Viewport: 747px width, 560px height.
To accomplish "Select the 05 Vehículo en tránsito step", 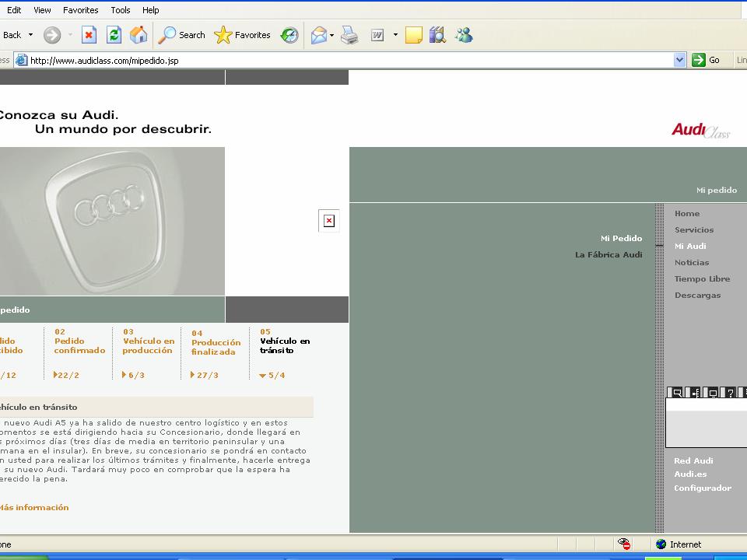I will pos(285,341).
